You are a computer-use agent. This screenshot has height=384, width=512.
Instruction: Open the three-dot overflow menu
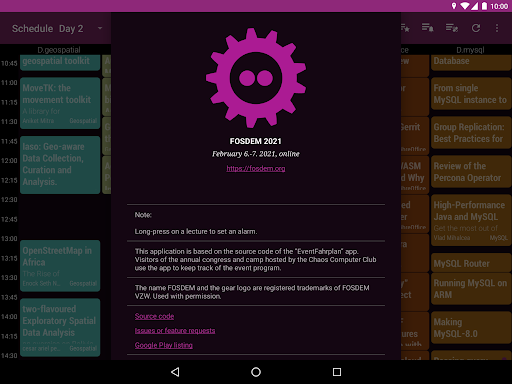click(497, 28)
